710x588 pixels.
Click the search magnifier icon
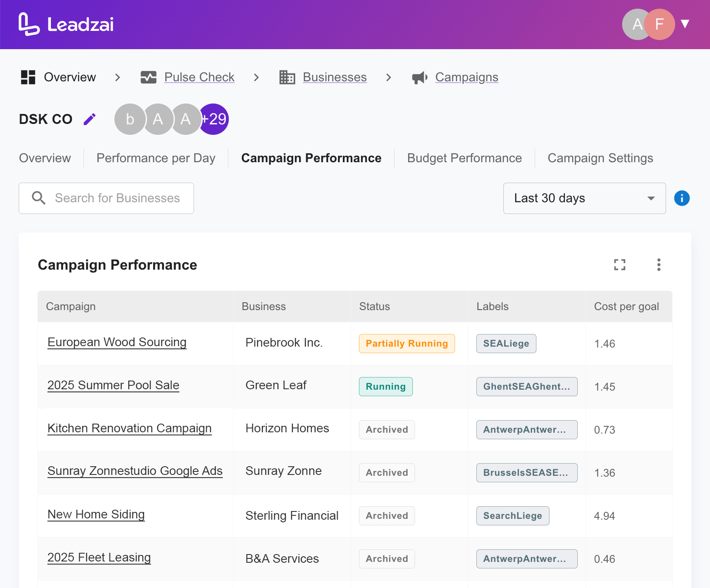[39, 198]
